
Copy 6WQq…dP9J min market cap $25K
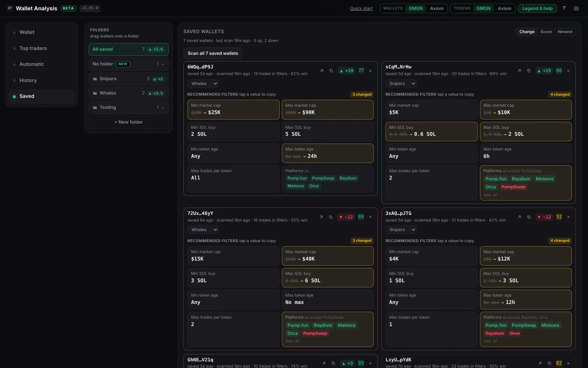[233, 110]
